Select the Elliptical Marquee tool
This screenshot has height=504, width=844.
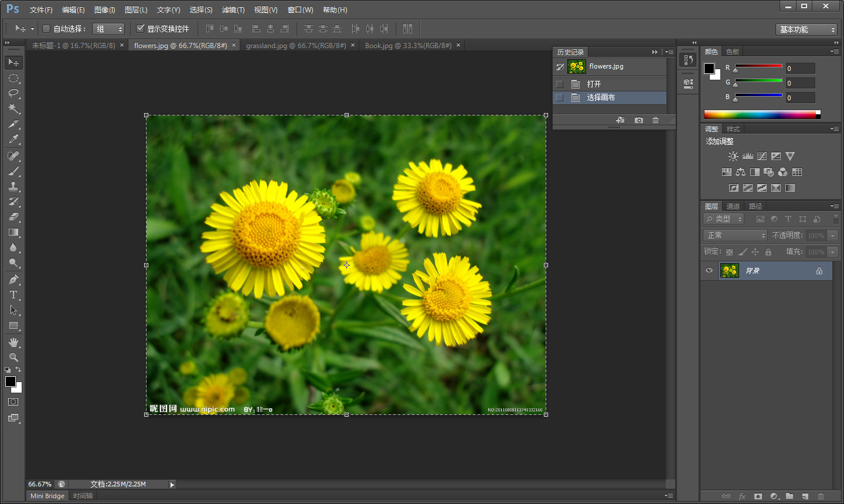click(x=13, y=78)
